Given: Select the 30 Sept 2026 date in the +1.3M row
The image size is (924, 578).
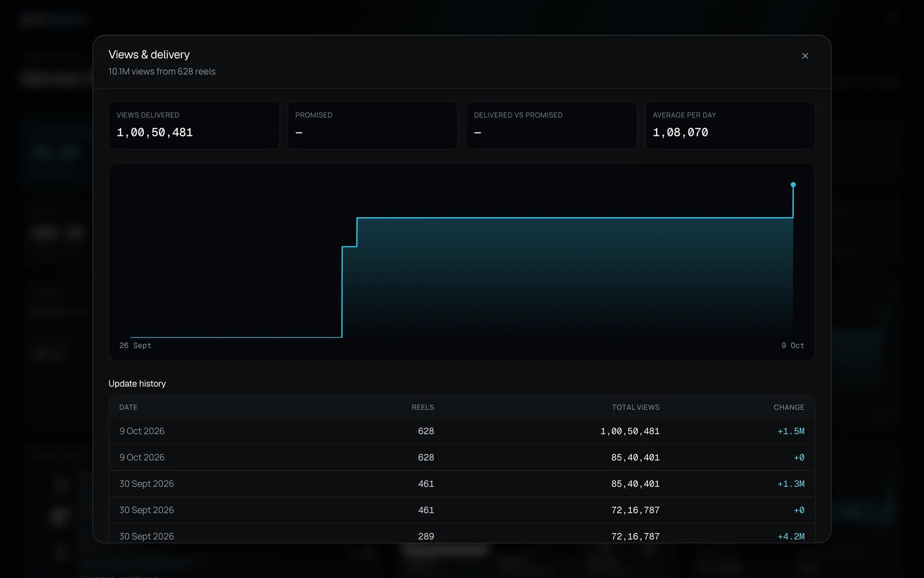Looking at the screenshot, I should 147,484.
